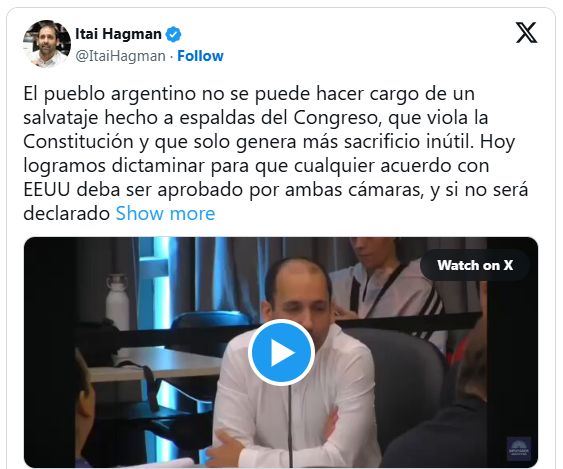Click the word 'EEUU' in the tweet text
The width and height of the screenshot is (563, 469).
coord(47,190)
